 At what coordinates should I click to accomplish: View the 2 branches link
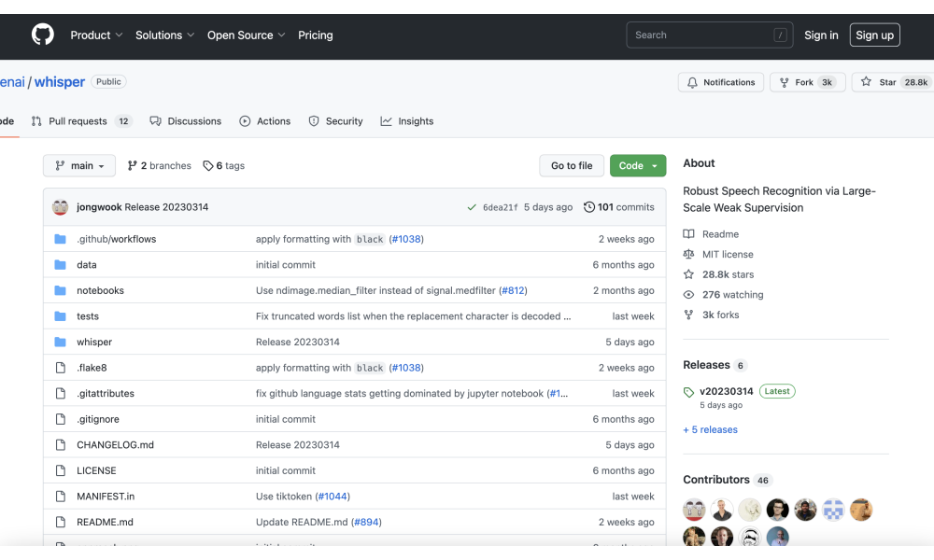click(159, 165)
